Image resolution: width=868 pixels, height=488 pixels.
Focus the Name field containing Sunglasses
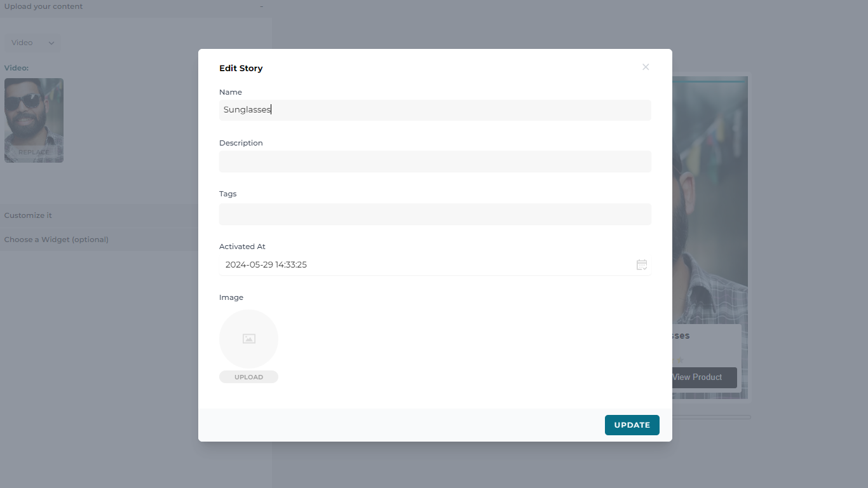pos(435,110)
